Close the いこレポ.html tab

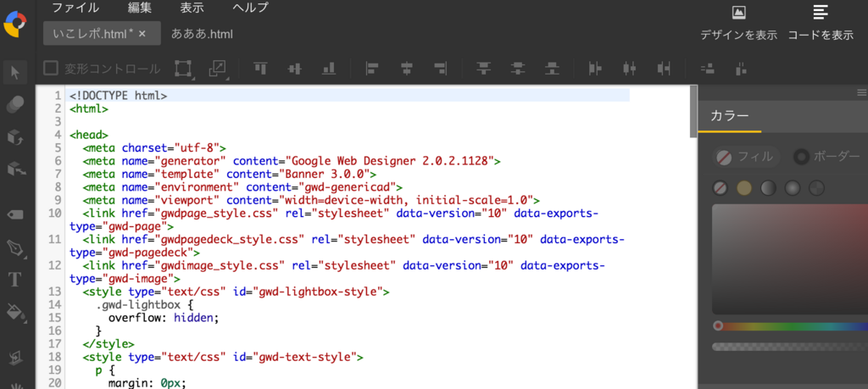(142, 34)
